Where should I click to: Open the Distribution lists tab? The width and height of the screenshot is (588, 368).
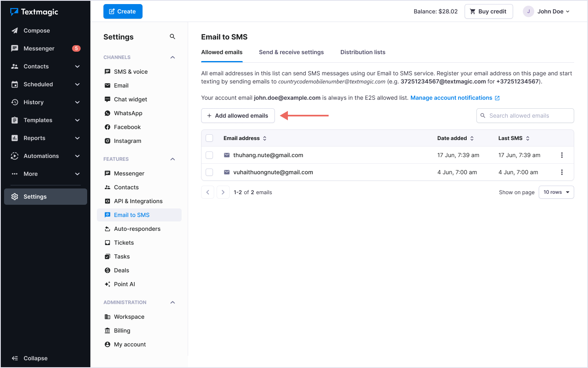[362, 52]
